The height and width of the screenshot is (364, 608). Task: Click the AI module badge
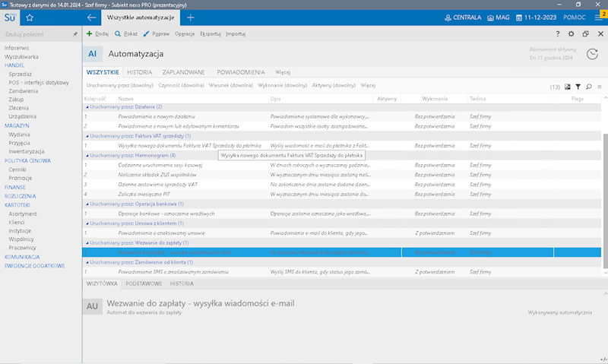click(92, 54)
